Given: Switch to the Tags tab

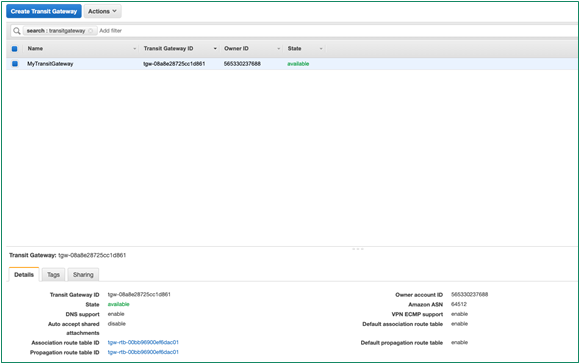Looking at the screenshot, I should [53, 274].
